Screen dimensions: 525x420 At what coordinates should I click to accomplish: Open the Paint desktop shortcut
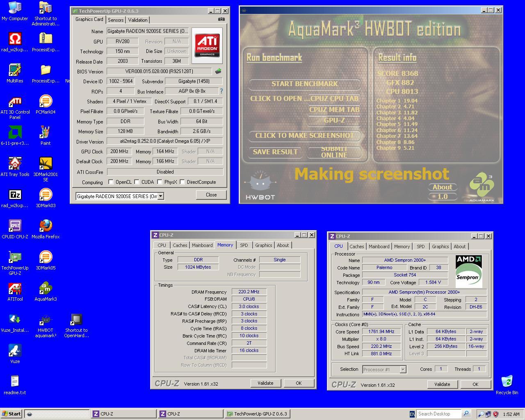[x=46, y=136]
